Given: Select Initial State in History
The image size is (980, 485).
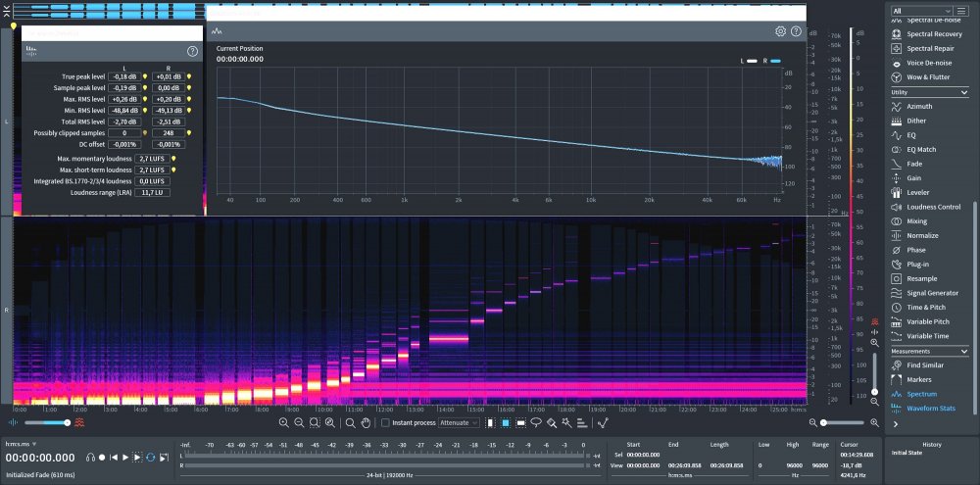Looking at the screenshot, I should [908, 454].
